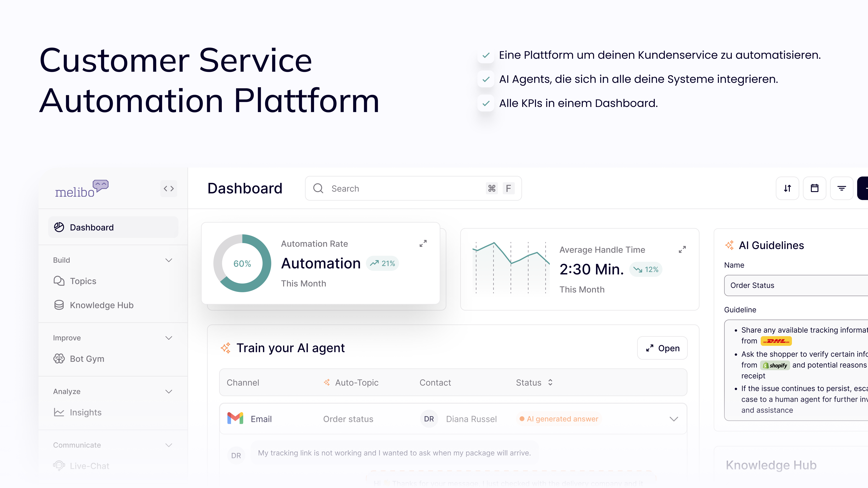Viewport: 868px width, 488px height.
Task: Click the sidebar collapse arrows icon
Action: coord(168,188)
